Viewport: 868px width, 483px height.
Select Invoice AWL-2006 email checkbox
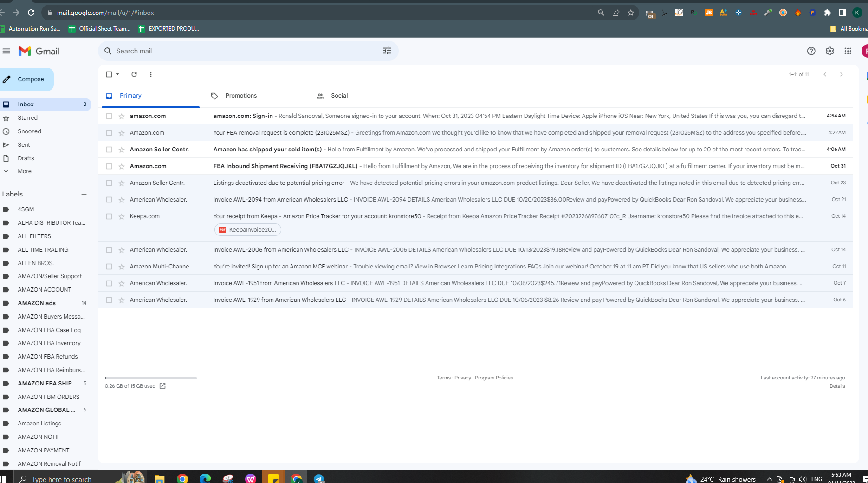(x=109, y=250)
